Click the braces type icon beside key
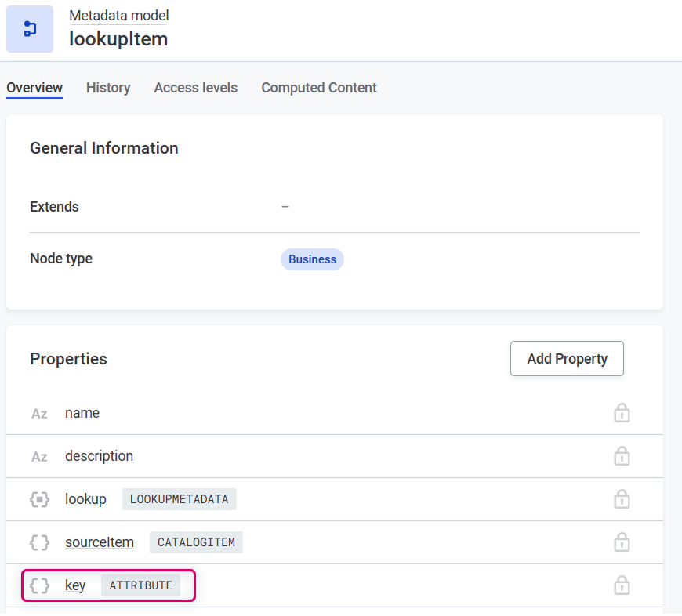This screenshot has height=616, width=682. coord(39,585)
